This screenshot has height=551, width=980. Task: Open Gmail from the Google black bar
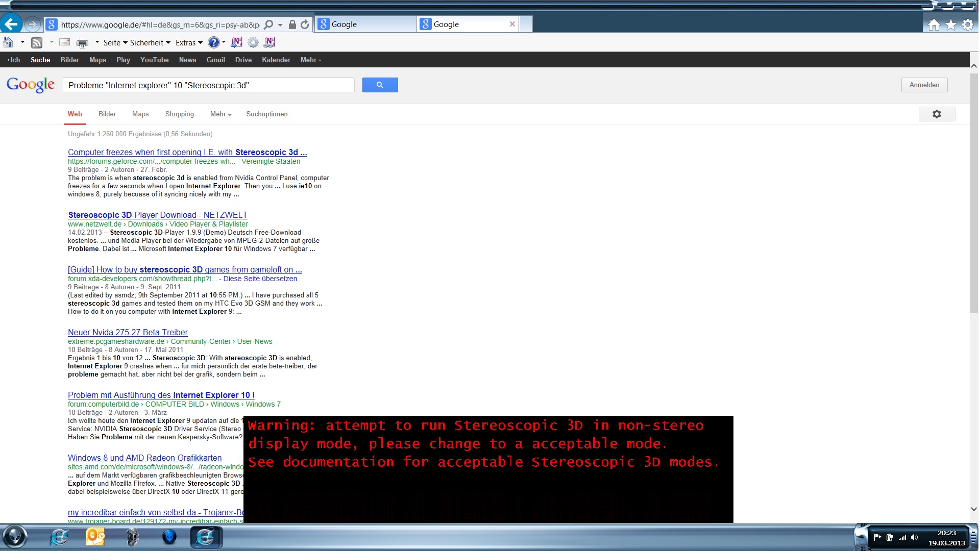point(215,60)
